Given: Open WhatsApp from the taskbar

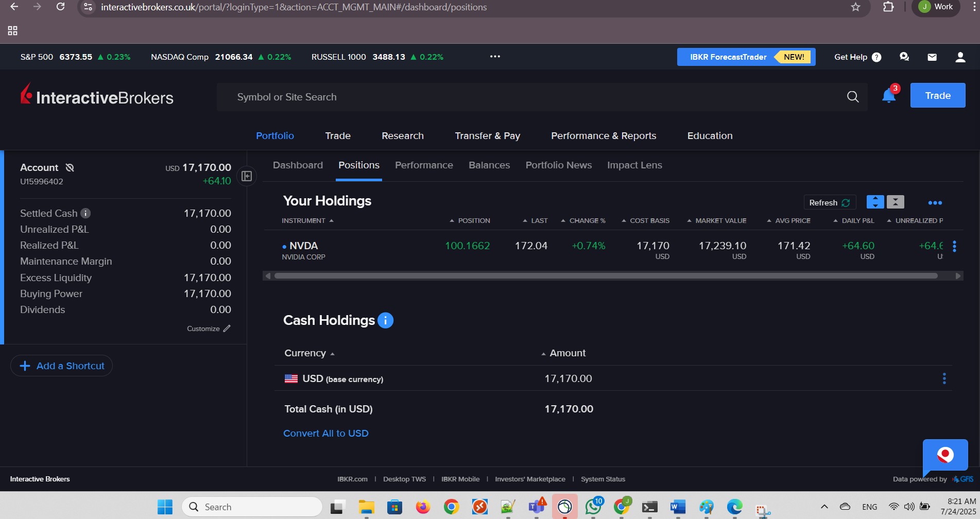Looking at the screenshot, I should (x=593, y=507).
